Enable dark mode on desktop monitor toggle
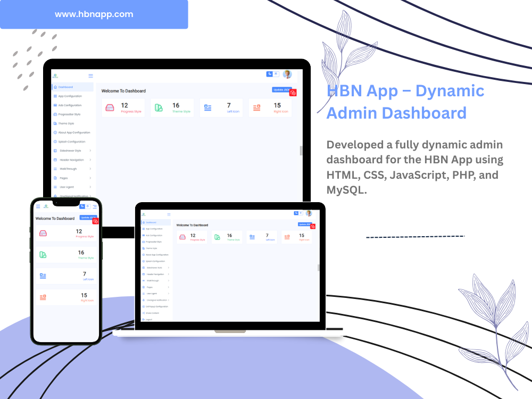 click(x=270, y=74)
